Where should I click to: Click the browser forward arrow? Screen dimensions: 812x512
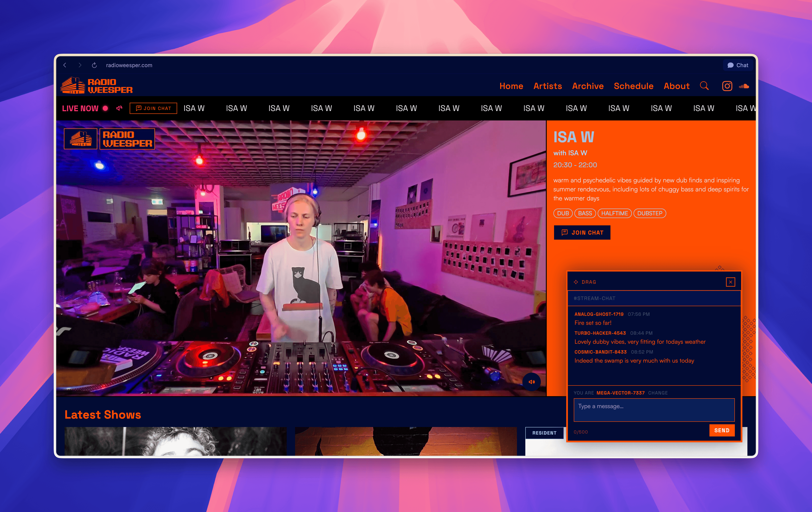pos(80,65)
